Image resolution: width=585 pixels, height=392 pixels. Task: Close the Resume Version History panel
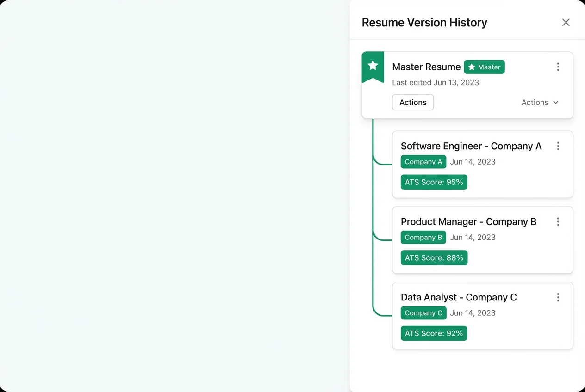566,22
